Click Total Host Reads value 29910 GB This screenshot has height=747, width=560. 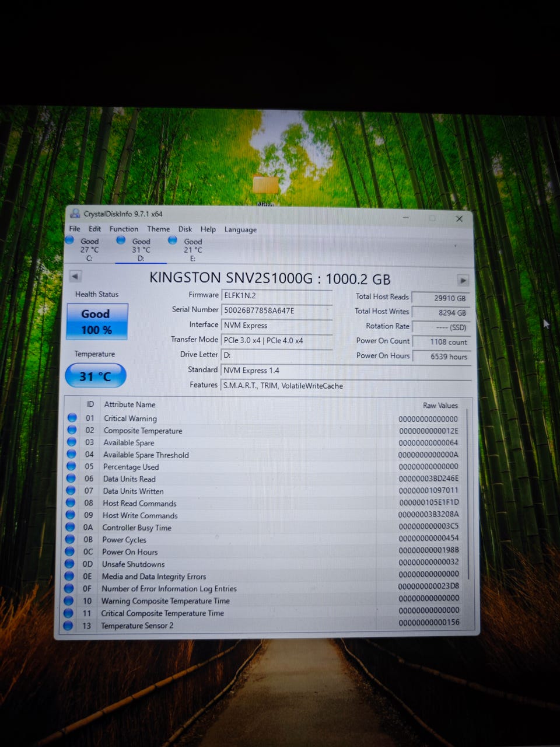click(x=440, y=298)
